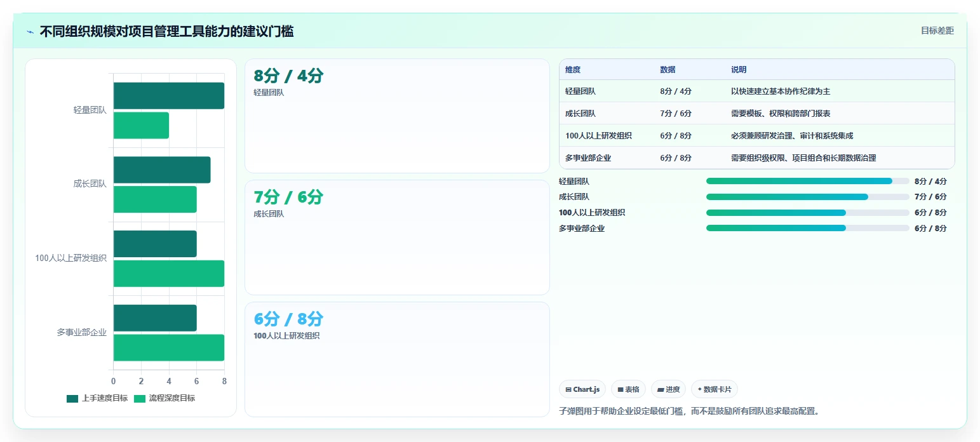Click the 轻量团队 y-axis label in chart
Image resolution: width=980 pixels, height=442 pixels.
point(90,110)
